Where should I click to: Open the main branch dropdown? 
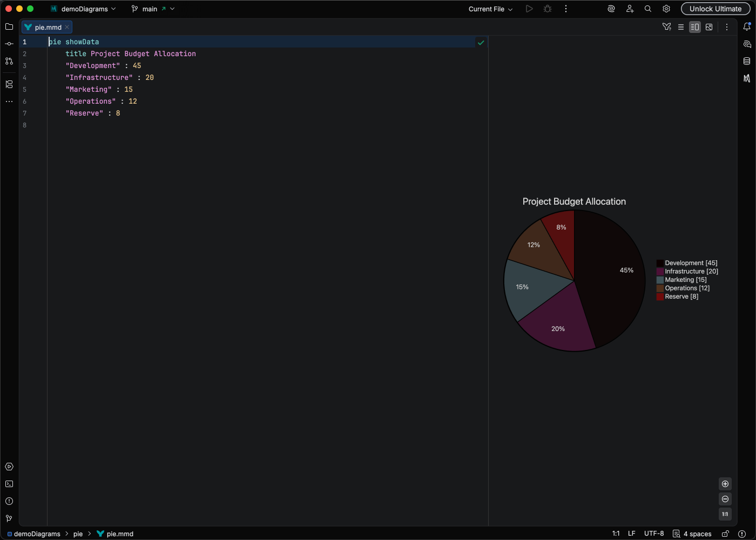tap(153, 9)
